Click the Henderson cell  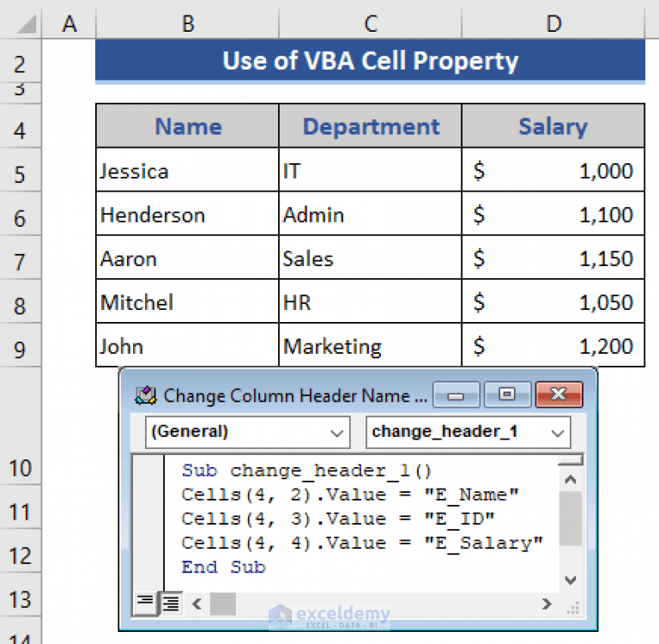187,214
